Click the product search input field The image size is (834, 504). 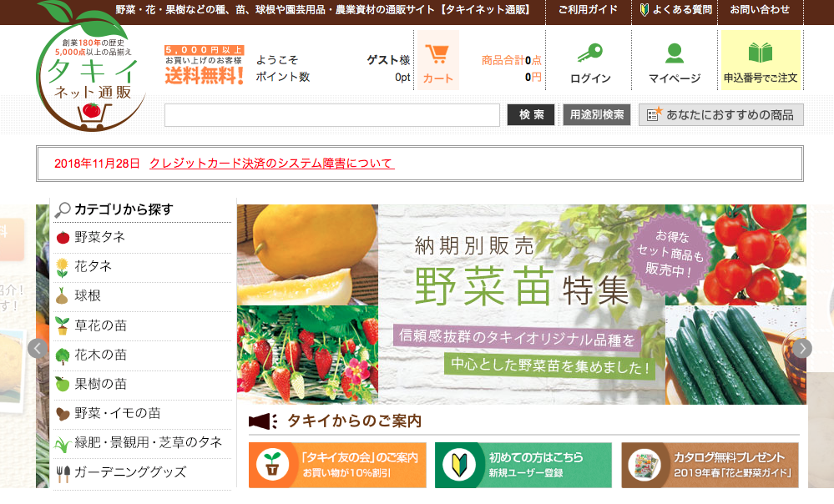pos(332,115)
